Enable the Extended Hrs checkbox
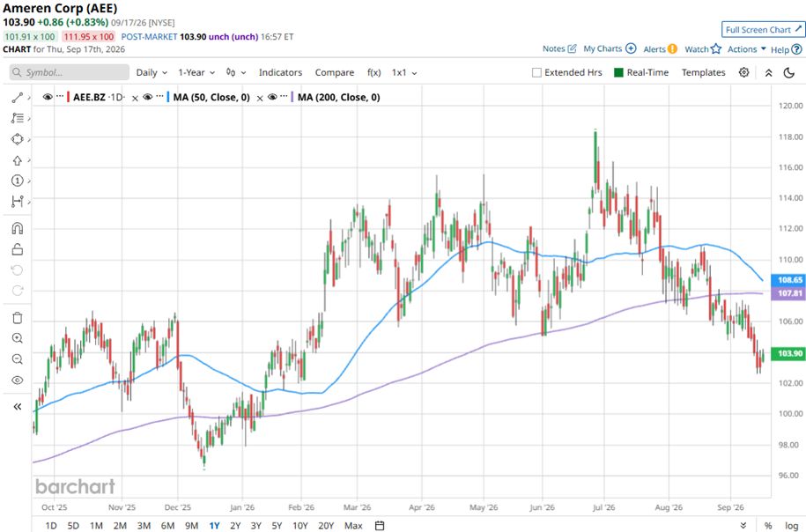806x532 pixels. click(x=536, y=72)
